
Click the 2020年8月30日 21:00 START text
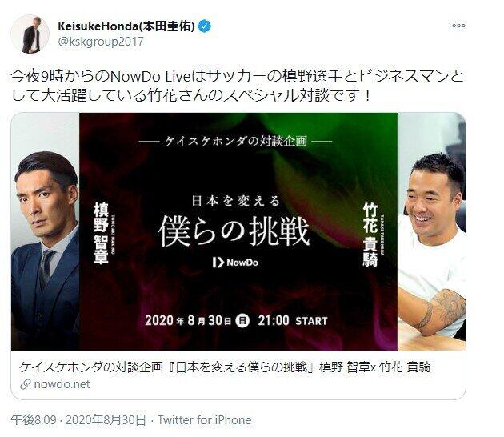click(236, 321)
